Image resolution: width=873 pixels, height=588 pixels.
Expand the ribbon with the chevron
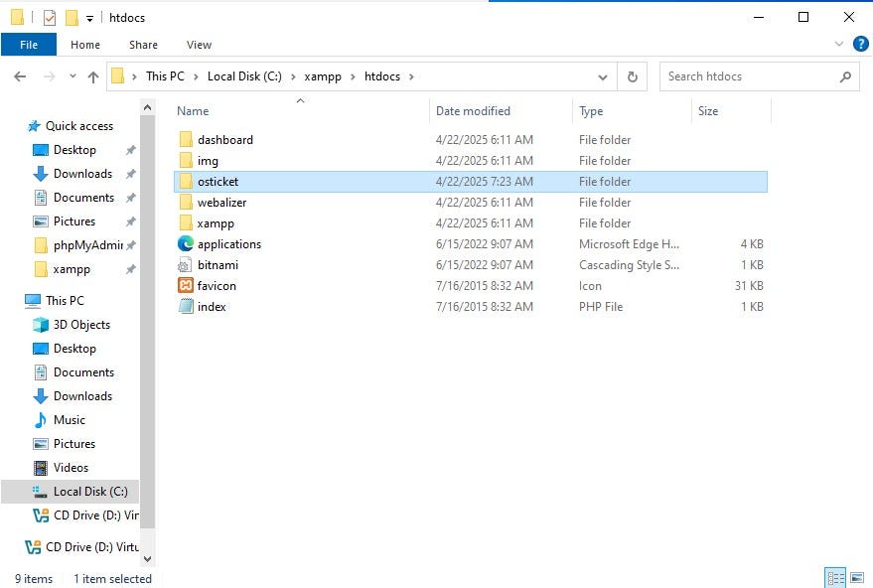839,44
